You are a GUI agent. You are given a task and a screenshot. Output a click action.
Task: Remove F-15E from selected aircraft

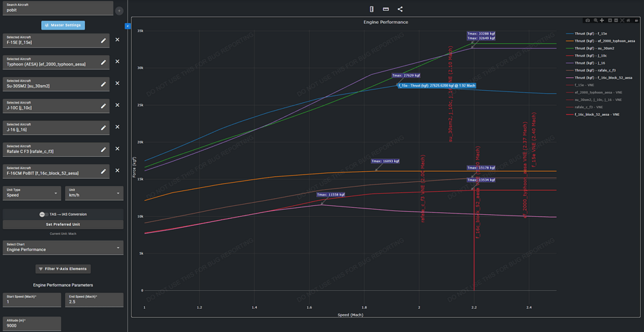click(117, 40)
